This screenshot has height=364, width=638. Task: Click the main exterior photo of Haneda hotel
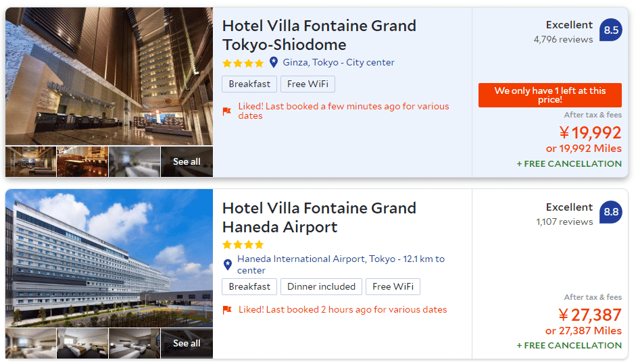tap(109, 258)
